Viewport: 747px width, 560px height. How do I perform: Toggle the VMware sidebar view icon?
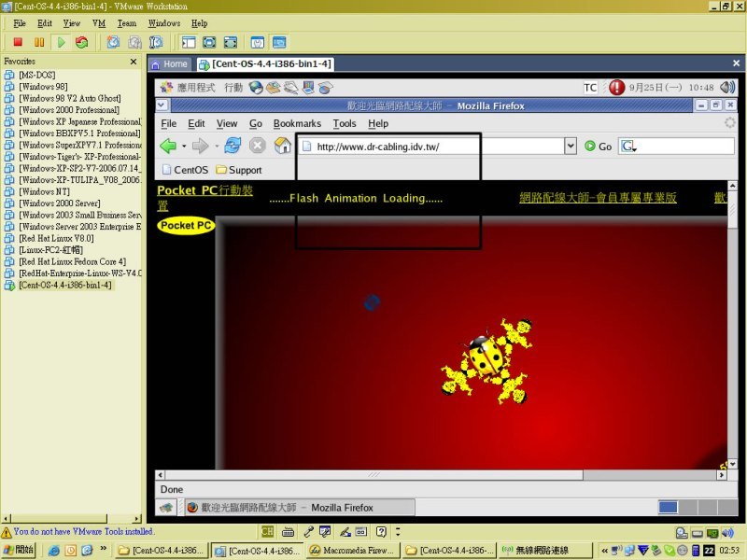[x=189, y=42]
